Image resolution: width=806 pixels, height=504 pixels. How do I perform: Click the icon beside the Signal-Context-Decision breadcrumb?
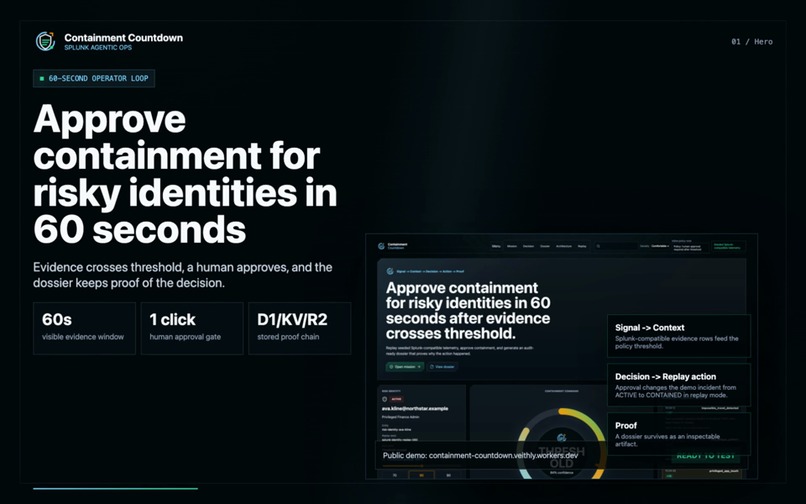[x=390, y=272]
